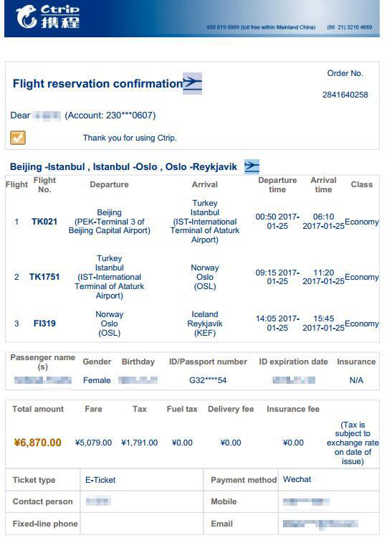Click the Beijing-Istanbul, Istanbul-Oslo, Oslo-Reykjavik route title
The width and height of the screenshot is (392, 538).
pyautogui.click(x=123, y=166)
